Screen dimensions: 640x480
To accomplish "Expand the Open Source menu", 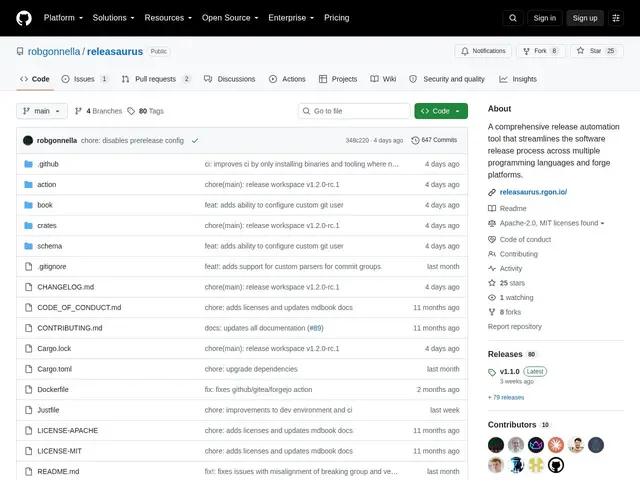I will coord(230,18).
